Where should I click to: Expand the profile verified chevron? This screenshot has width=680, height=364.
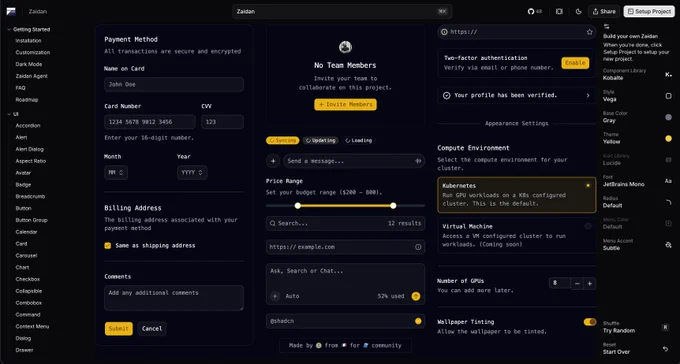point(588,95)
